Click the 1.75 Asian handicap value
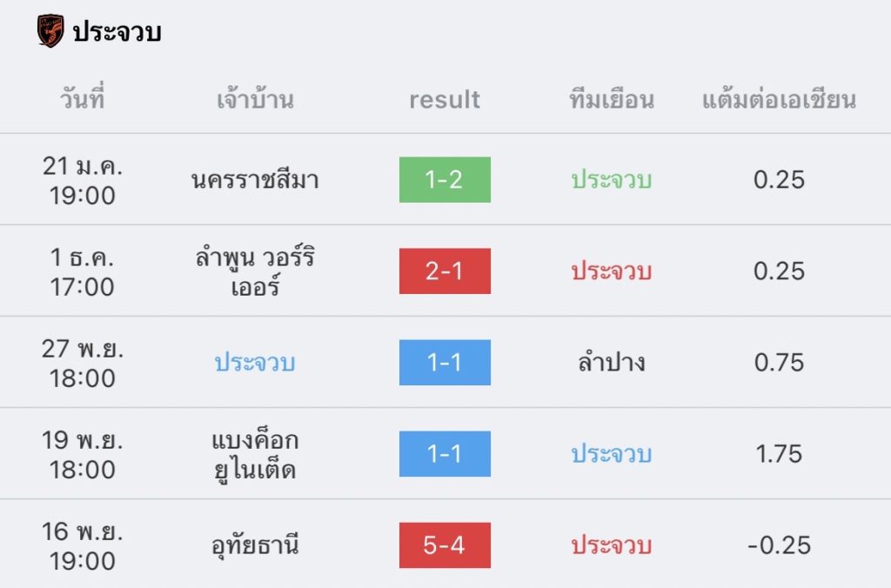The height and width of the screenshot is (588, 891). (x=779, y=454)
